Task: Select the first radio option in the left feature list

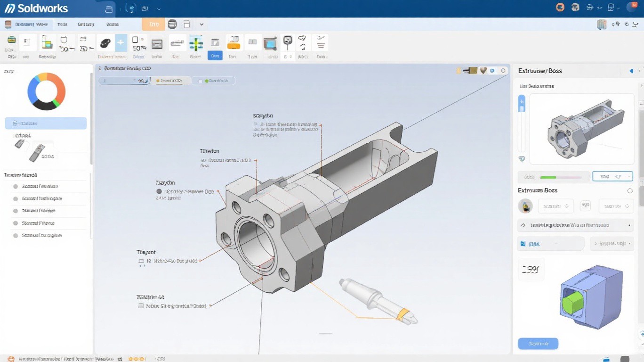Action: [x=16, y=186]
